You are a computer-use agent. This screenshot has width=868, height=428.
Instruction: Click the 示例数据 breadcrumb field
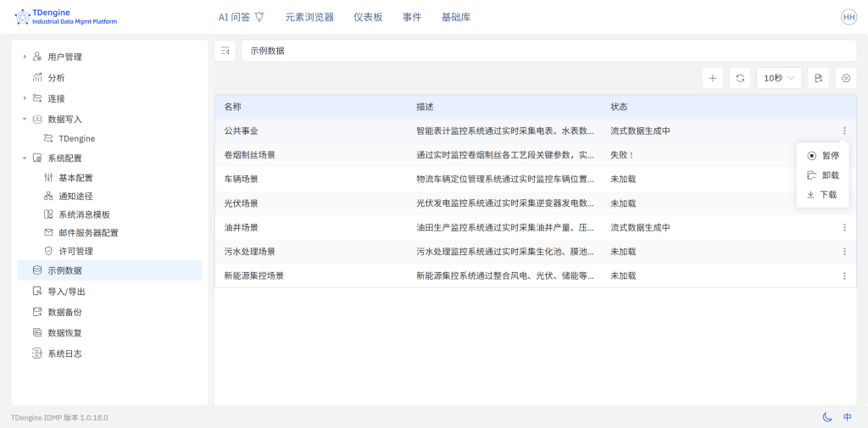(x=549, y=51)
